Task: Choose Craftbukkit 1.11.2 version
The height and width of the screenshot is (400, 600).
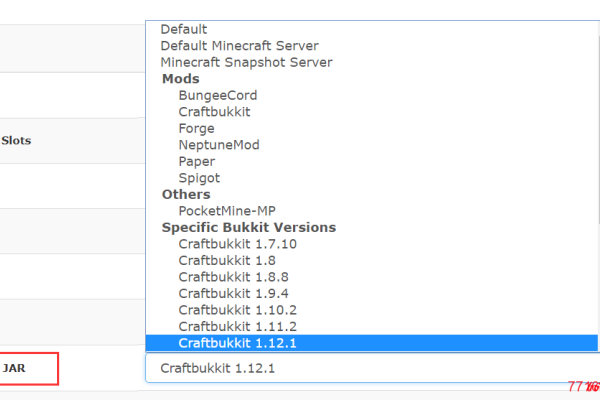Action: (238, 326)
